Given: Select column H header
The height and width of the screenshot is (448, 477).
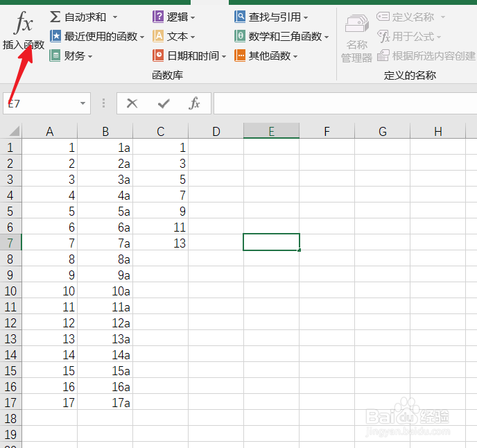Looking at the screenshot, I should pos(437,132).
